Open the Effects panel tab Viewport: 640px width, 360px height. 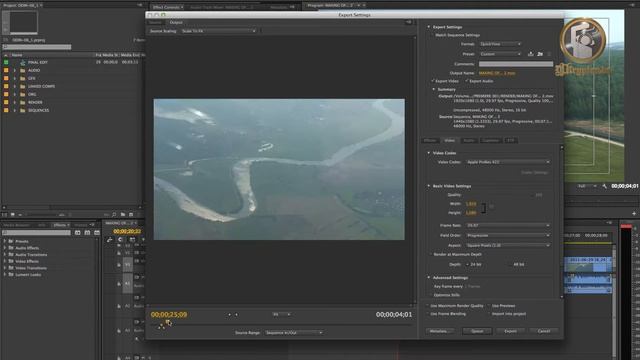coord(60,225)
